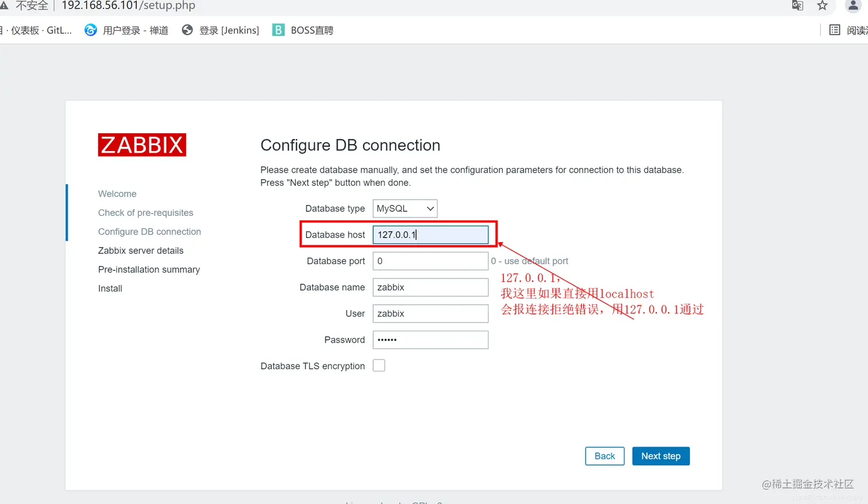Click the User field containing zabbix
The width and height of the screenshot is (868, 504).
[x=431, y=313]
